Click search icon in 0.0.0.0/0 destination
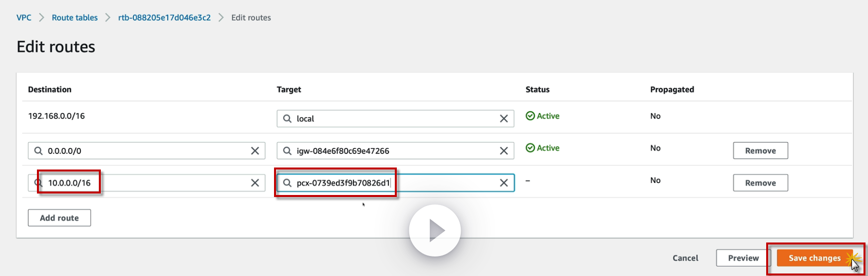868x276 pixels. 38,150
